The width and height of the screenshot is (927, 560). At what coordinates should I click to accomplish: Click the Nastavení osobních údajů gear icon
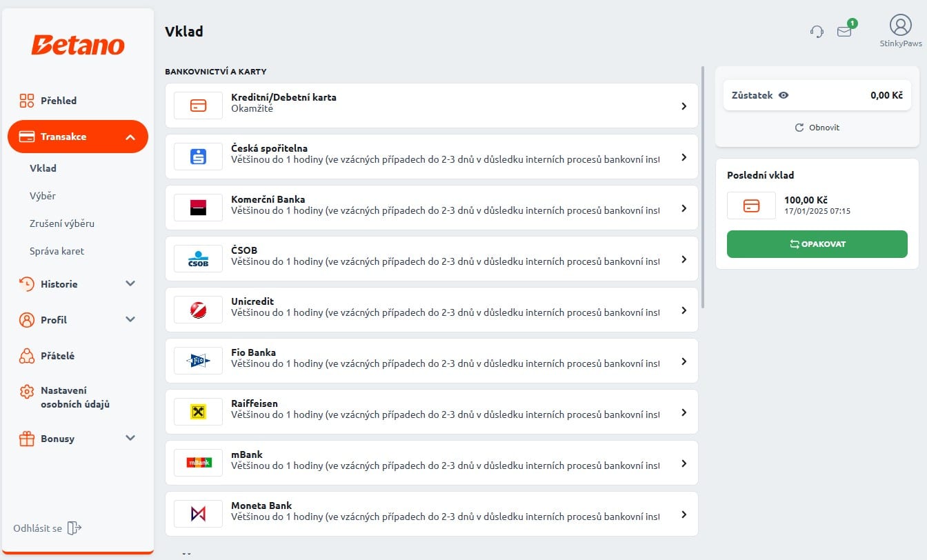(27, 391)
